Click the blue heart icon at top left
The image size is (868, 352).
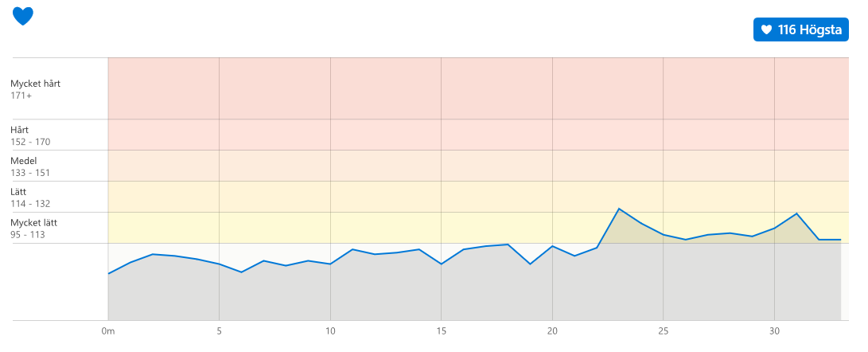tap(23, 16)
